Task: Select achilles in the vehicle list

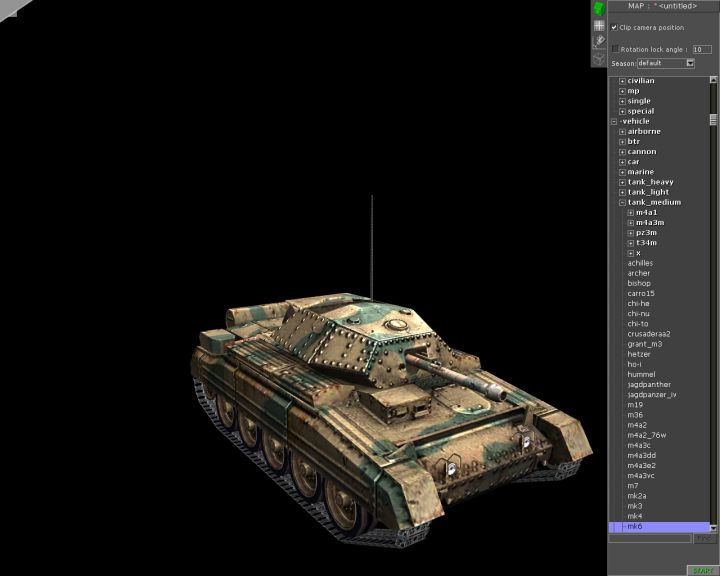Action: pyautogui.click(x=640, y=263)
